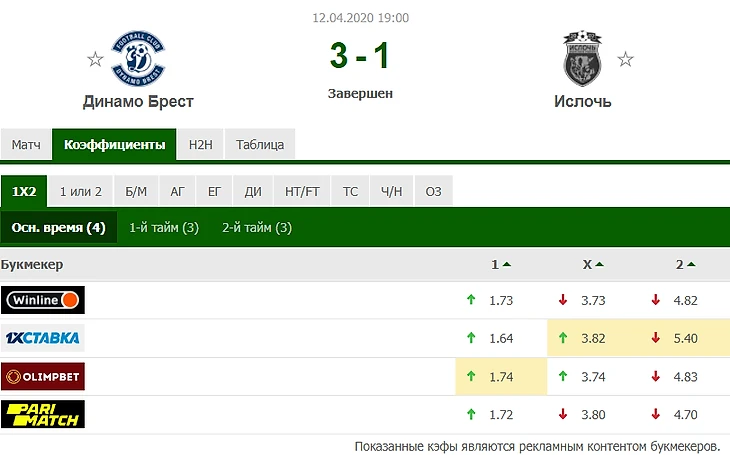Open the 1XСТАВКА bookmaker logo
The image size is (730, 455).
(x=43, y=338)
